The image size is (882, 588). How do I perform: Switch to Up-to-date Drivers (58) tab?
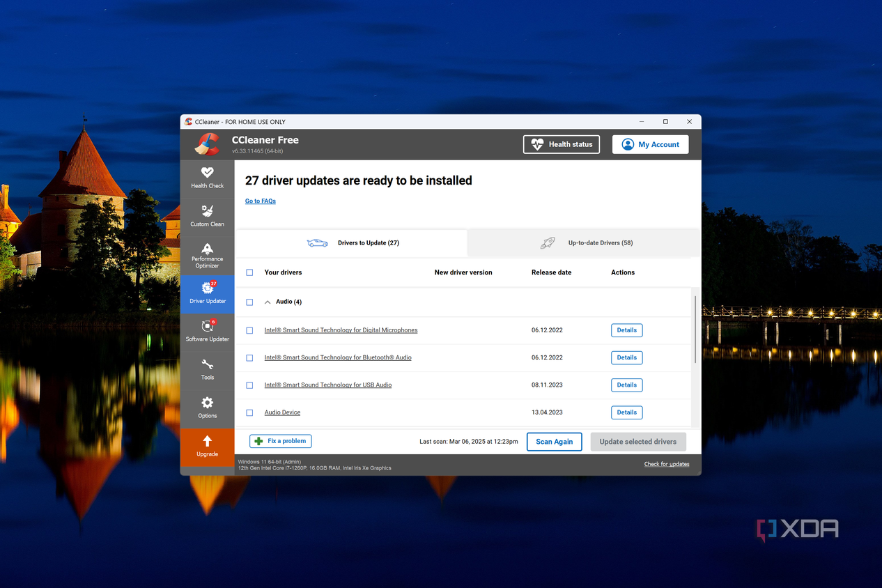pos(584,243)
